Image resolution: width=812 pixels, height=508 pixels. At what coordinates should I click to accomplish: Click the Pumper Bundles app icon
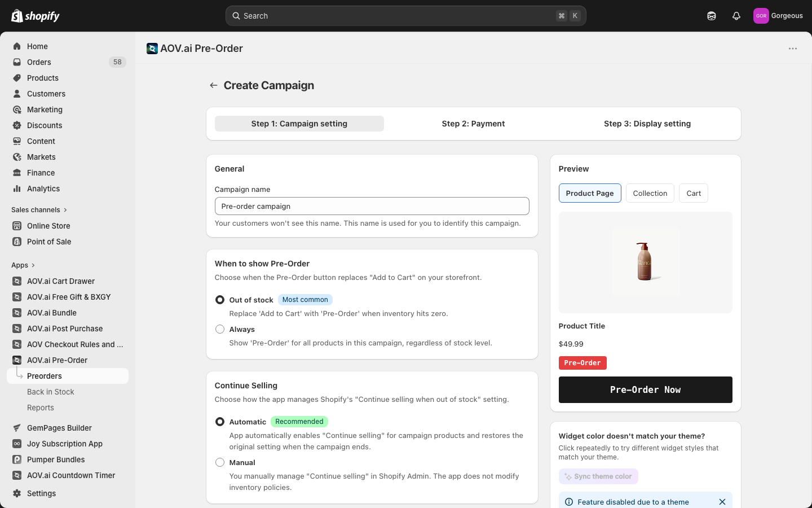point(17,459)
